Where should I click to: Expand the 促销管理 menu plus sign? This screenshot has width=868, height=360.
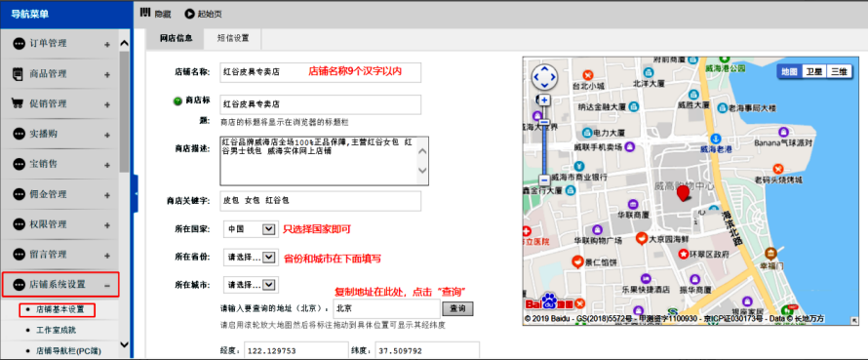point(107,104)
